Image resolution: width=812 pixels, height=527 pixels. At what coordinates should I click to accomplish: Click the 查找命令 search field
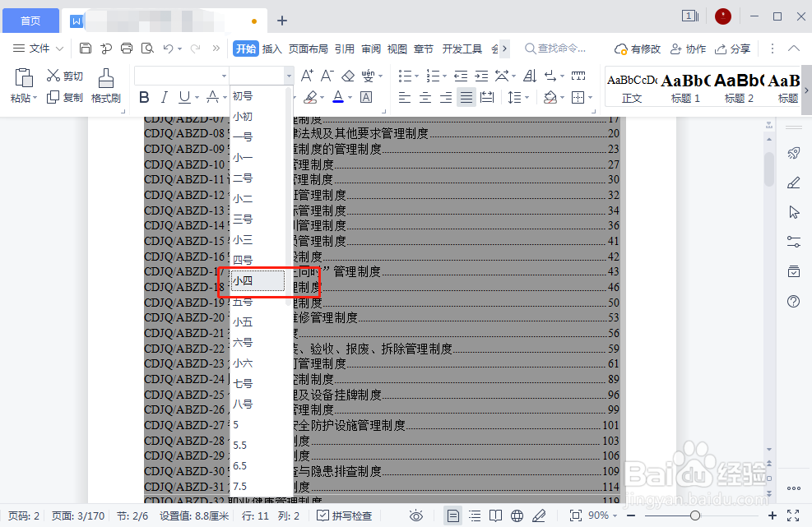(x=555, y=49)
